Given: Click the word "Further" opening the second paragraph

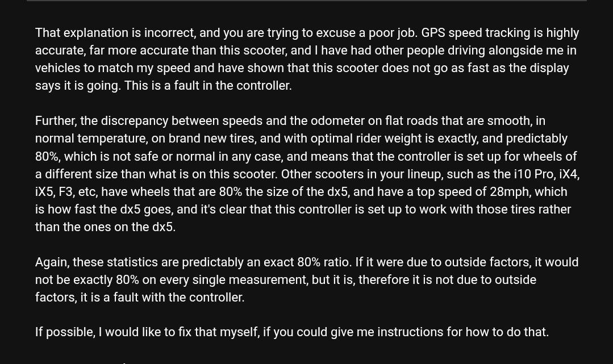Looking at the screenshot, I should 56,121.
